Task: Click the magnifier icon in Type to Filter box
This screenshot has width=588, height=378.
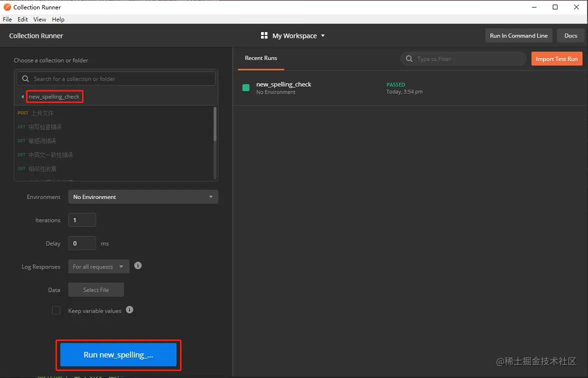Action: [x=409, y=59]
